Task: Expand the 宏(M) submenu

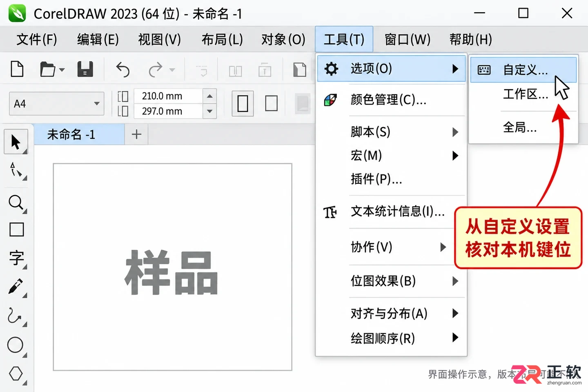Action: point(455,156)
